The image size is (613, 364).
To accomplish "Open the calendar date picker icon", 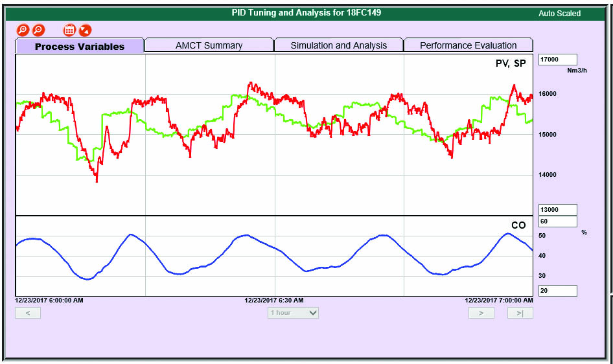I will click(x=69, y=30).
